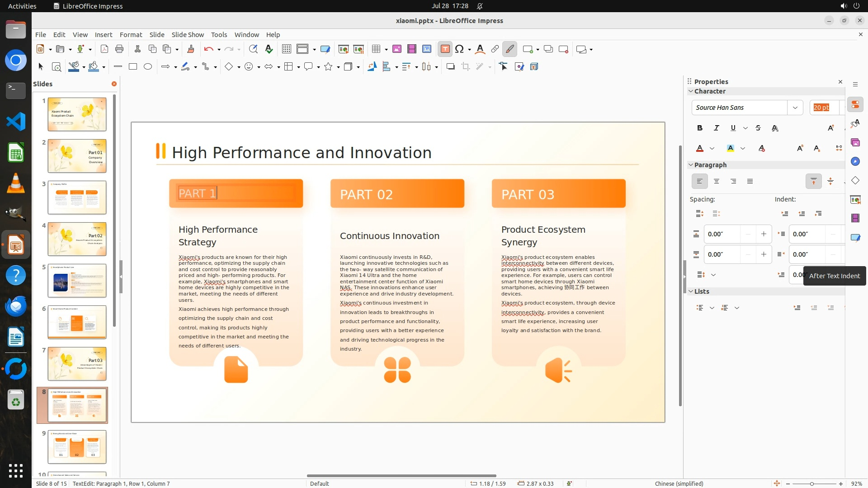This screenshot has width=868, height=488.
Task: Select slide 9 thumbnail in Slides panel
Action: pos(77,446)
